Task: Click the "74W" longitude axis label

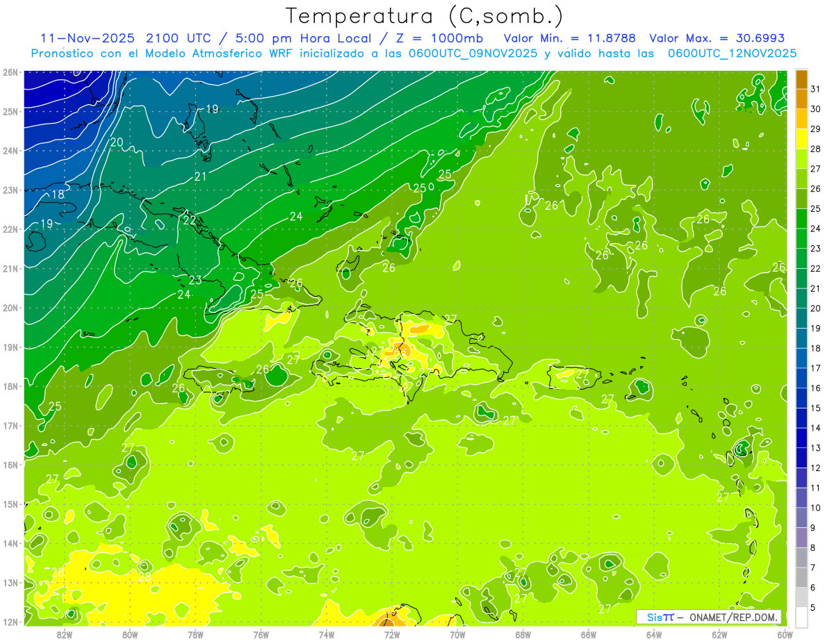Action: click(x=327, y=634)
